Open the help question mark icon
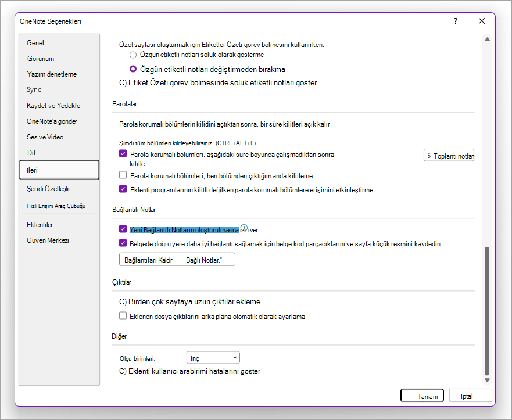Image resolution: width=512 pixels, height=420 pixels. point(456,21)
